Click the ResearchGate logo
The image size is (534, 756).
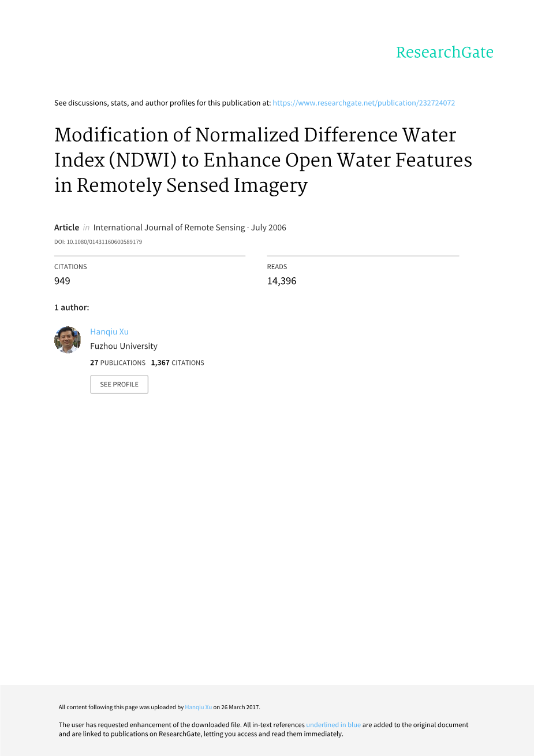445,53
